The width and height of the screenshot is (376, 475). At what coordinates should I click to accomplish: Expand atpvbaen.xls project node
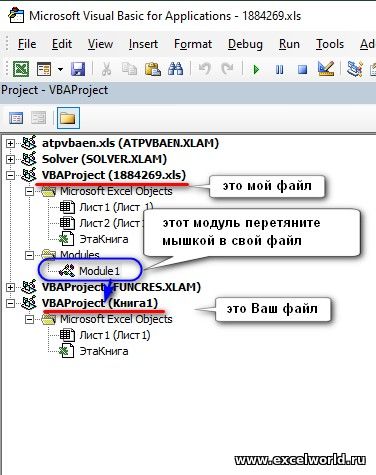coord(10,143)
